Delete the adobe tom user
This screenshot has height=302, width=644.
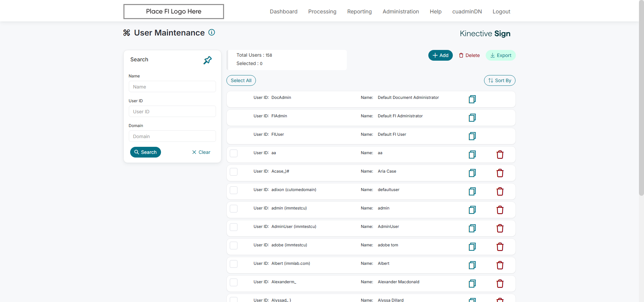coord(500,247)
